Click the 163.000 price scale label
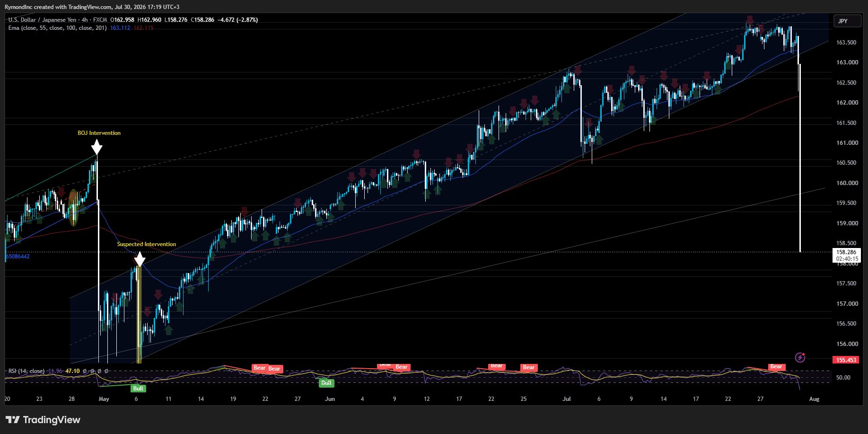Image resolution: width=868 pixels, height=434 pixels. tap(847, 62)
